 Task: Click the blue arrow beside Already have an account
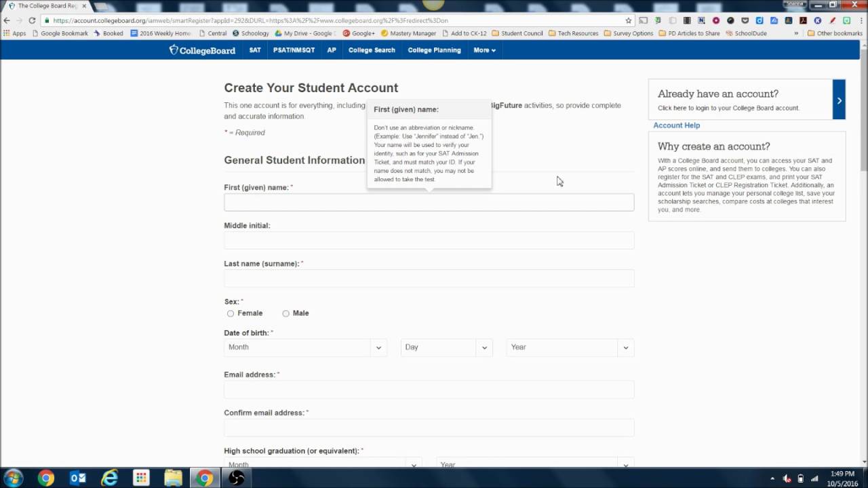[x=839, y=100]
